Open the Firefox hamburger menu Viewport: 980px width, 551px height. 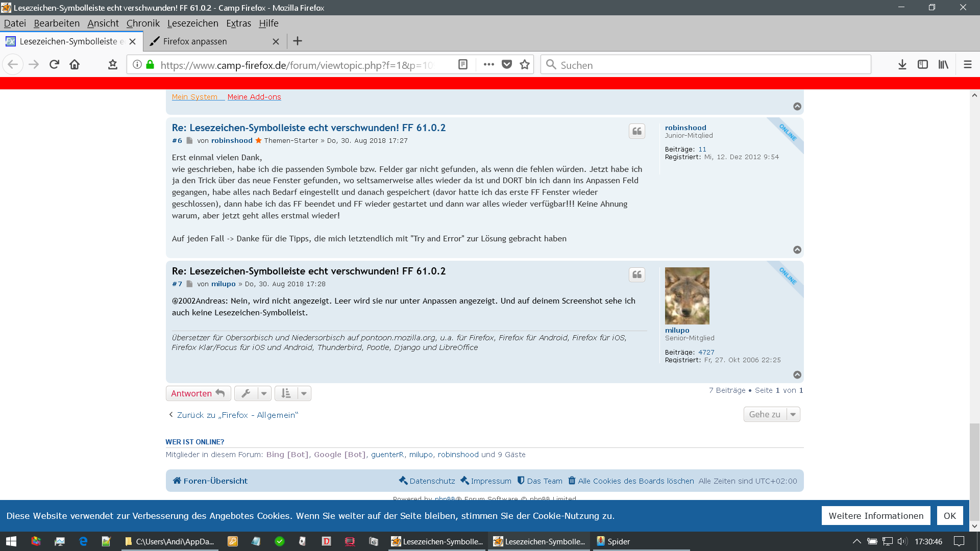967,65
